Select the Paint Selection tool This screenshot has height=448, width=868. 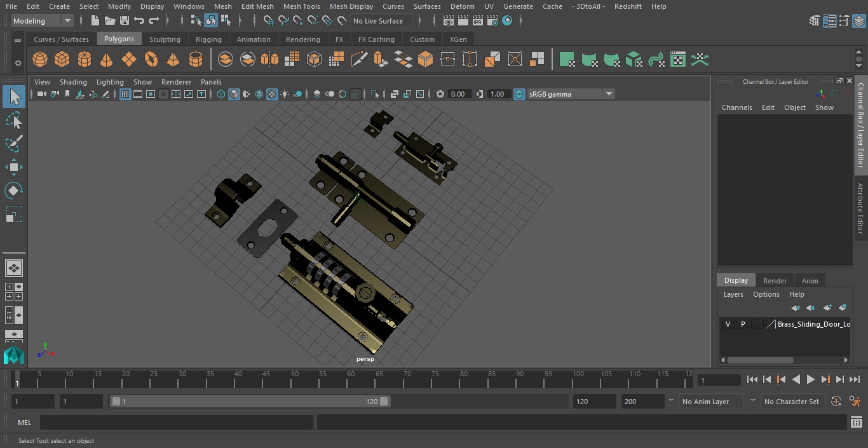tap(13, 144)
